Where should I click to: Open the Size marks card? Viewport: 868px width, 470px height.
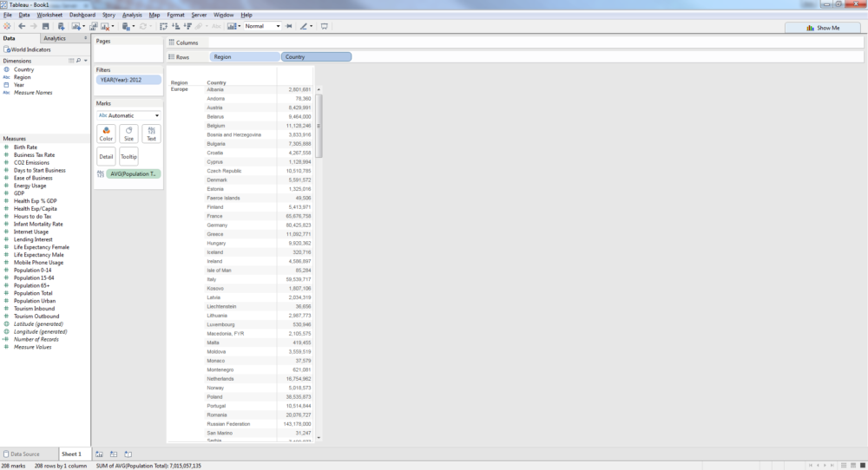(x=128, y=134)
